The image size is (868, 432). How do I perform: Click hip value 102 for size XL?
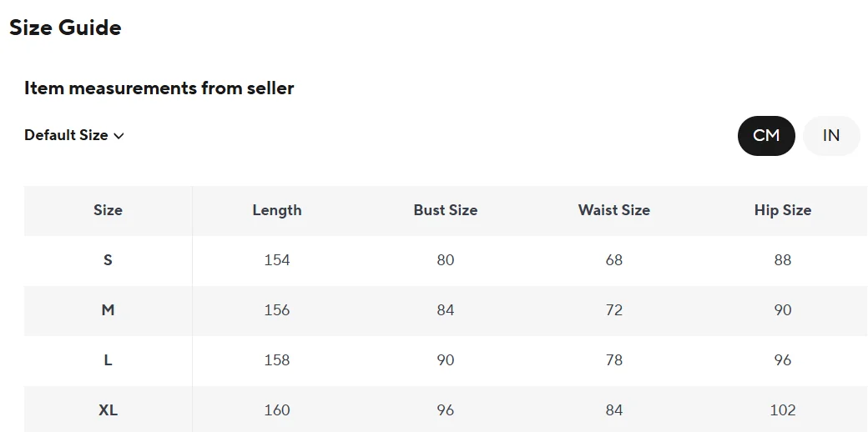click(x=783, y=410)
